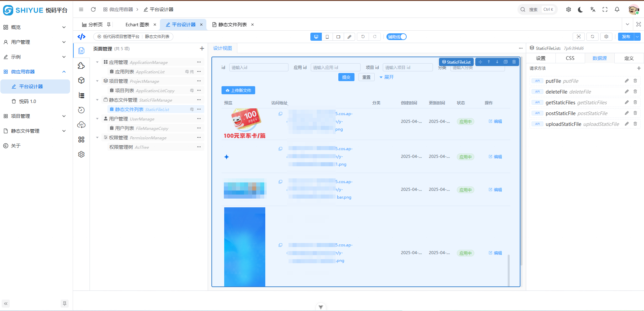
Task: Switch to tablet preview mode
Action: tap(338, 37)
